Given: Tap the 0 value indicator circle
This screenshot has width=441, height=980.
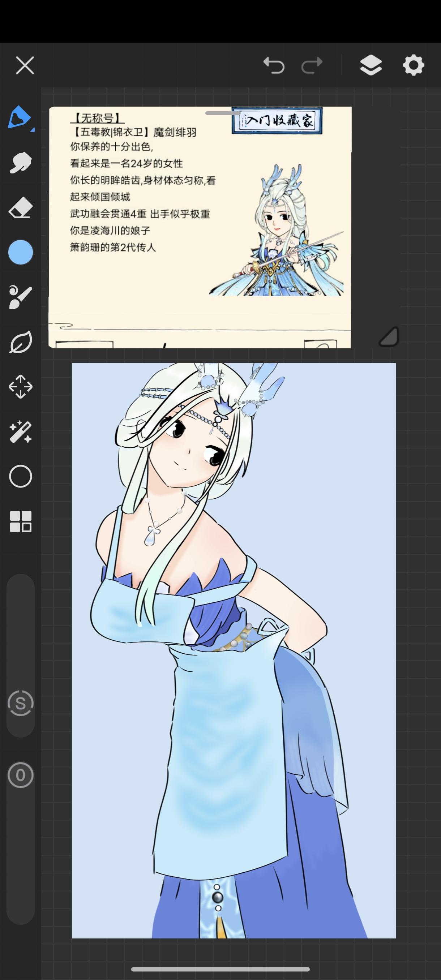Looking at the screenshot, I should point(21,775).
